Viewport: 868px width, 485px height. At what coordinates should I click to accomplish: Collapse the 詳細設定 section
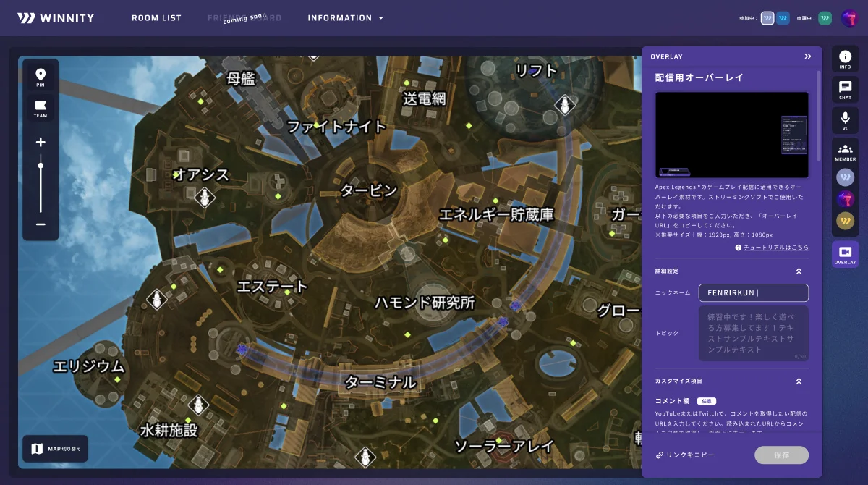pyautogui.click(x=799, y=271)
